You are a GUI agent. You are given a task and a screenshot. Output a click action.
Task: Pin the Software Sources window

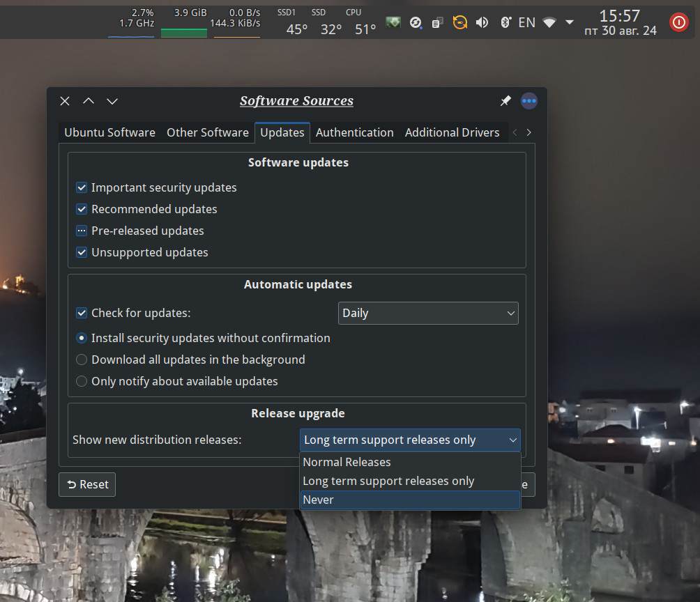point(505,101)
